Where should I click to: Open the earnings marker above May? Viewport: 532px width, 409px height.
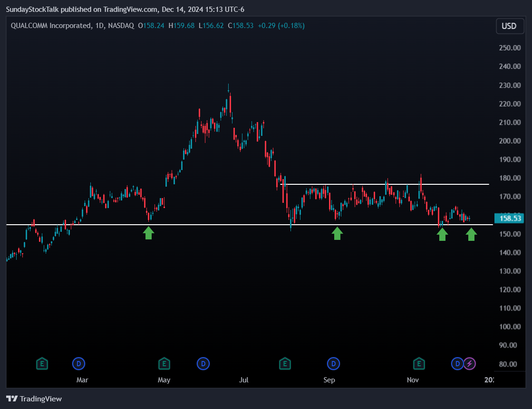click(164, 364)
